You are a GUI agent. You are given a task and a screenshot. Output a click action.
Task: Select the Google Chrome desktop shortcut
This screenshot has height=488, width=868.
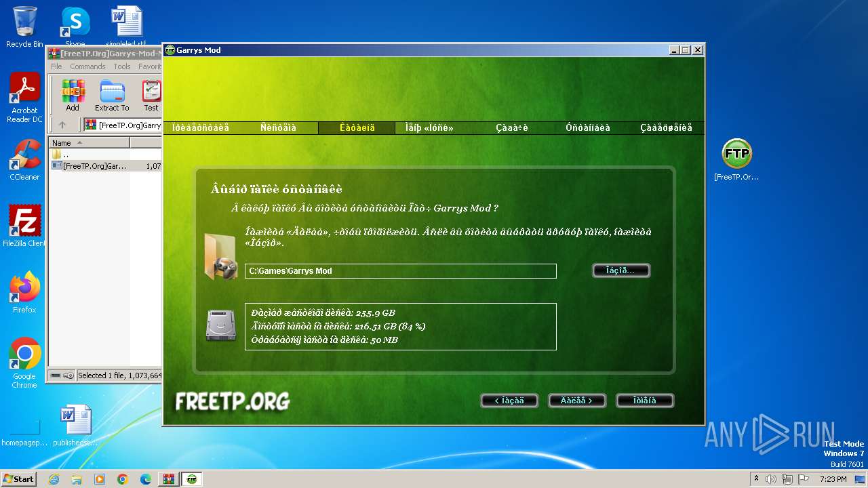[x=24, y=363]
